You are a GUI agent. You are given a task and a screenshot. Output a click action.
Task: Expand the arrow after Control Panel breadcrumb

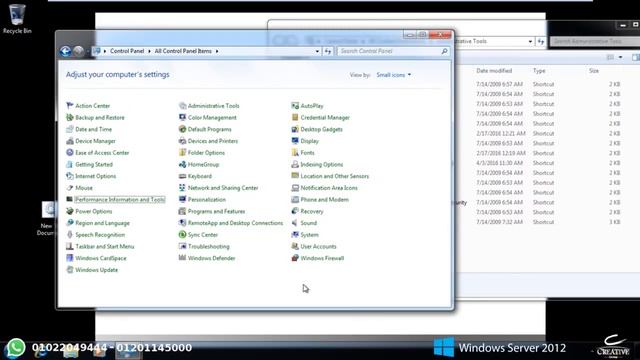[x=149, y=51]
